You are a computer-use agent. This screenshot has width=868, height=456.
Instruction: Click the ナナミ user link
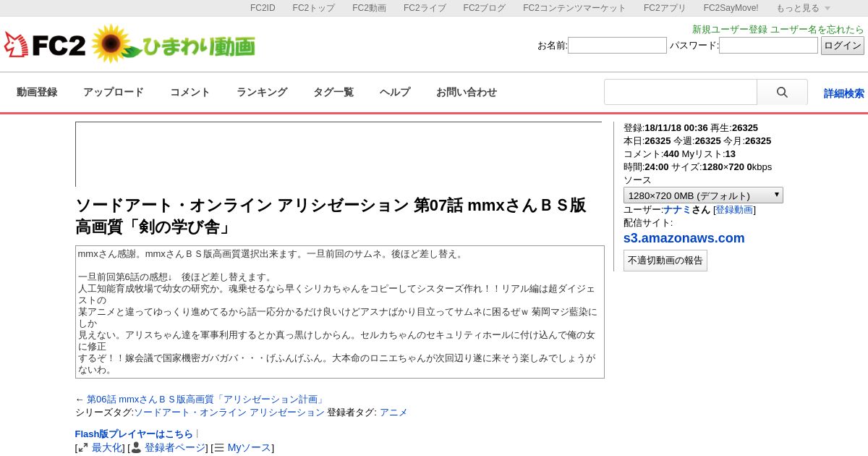coord(678,209)
